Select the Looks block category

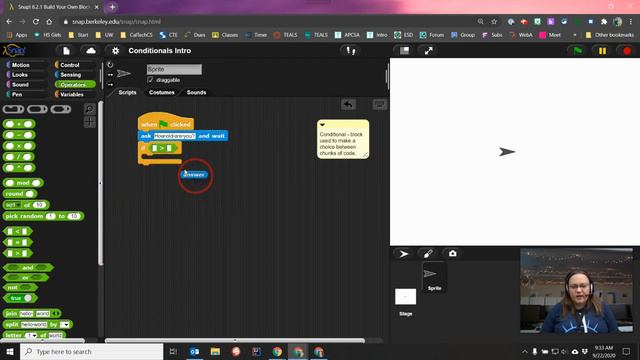25,75
